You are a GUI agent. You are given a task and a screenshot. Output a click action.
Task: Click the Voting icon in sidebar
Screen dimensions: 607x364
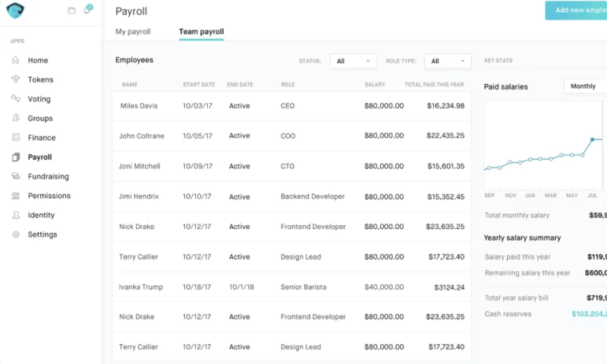click(15, 99)
